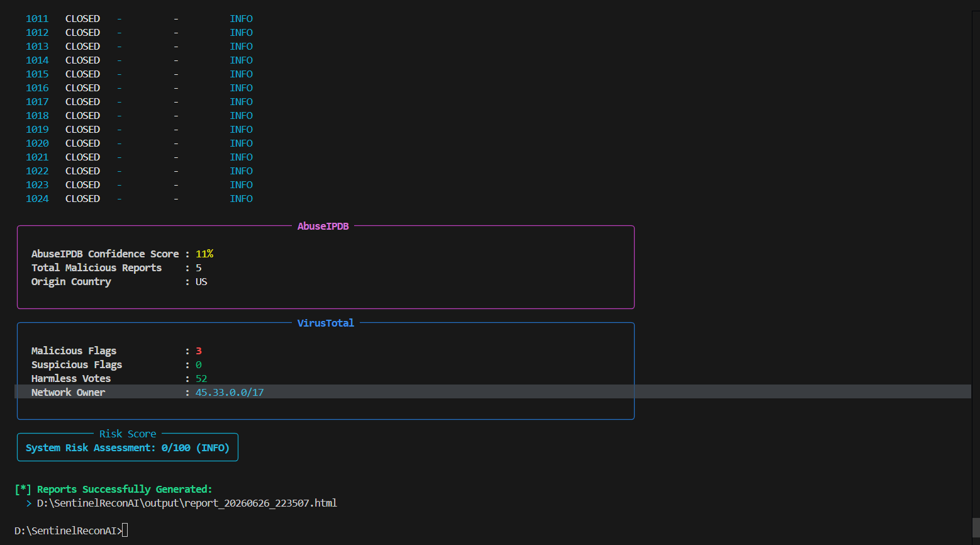Click Total Malicious Reports label
980x545 pixels.
pos(96,268)
